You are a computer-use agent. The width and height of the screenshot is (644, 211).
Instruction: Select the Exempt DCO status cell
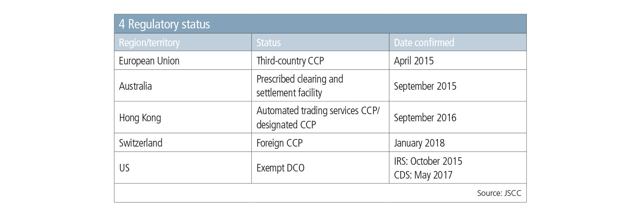tap(281, 168)
